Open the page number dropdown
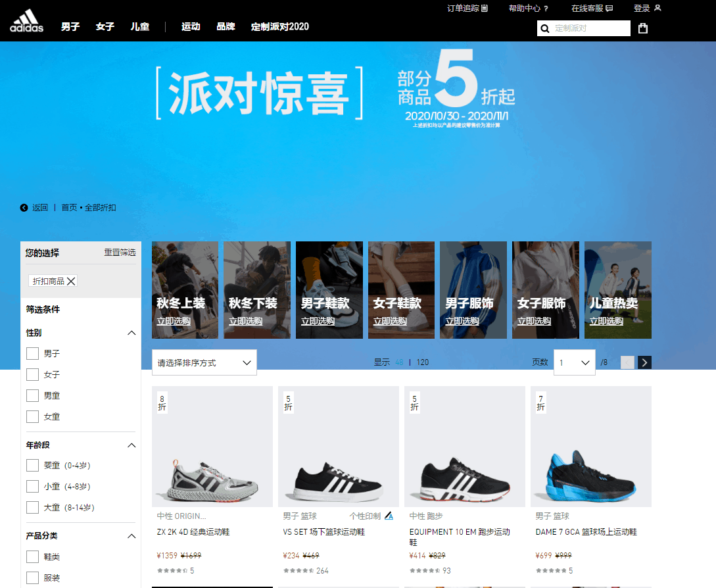Viewport: 716px width, 588px height. point(575,362)
